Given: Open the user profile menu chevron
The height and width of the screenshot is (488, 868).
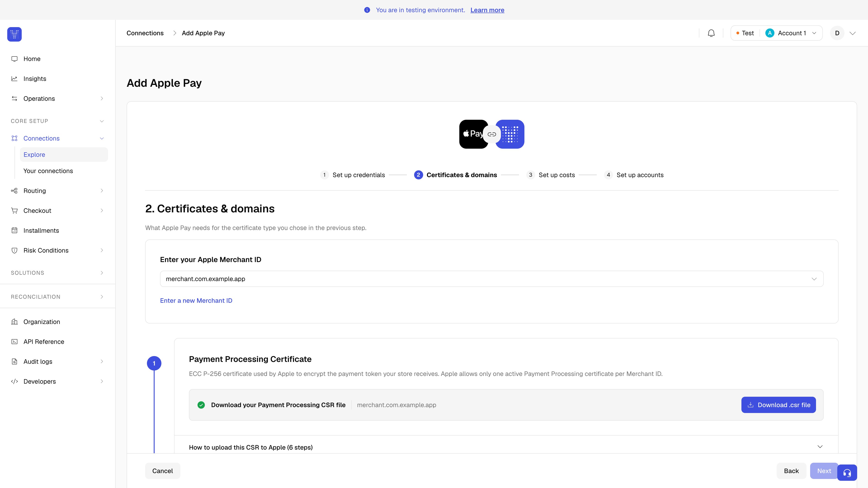Looking at the screenshot, I should [852, 33].
